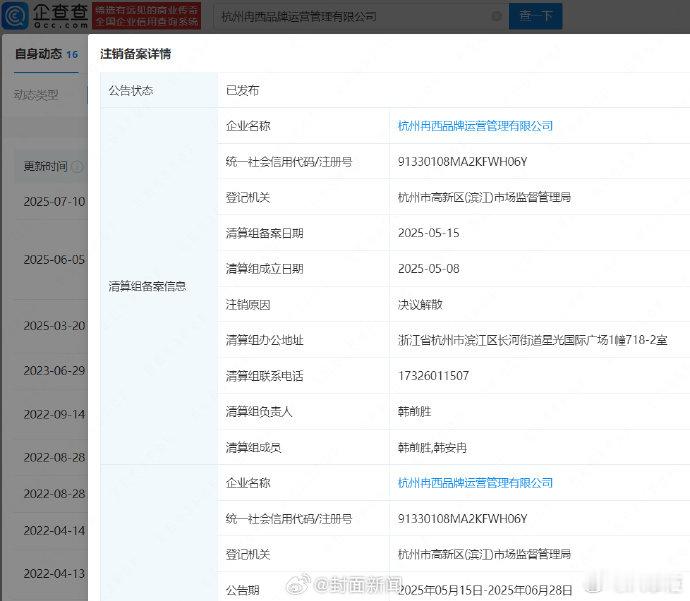Image resolution: width=690 pixels, height=601 pixels.
Task: Click the 注销备案详情 panel title
Action: (x=136, y=54)
